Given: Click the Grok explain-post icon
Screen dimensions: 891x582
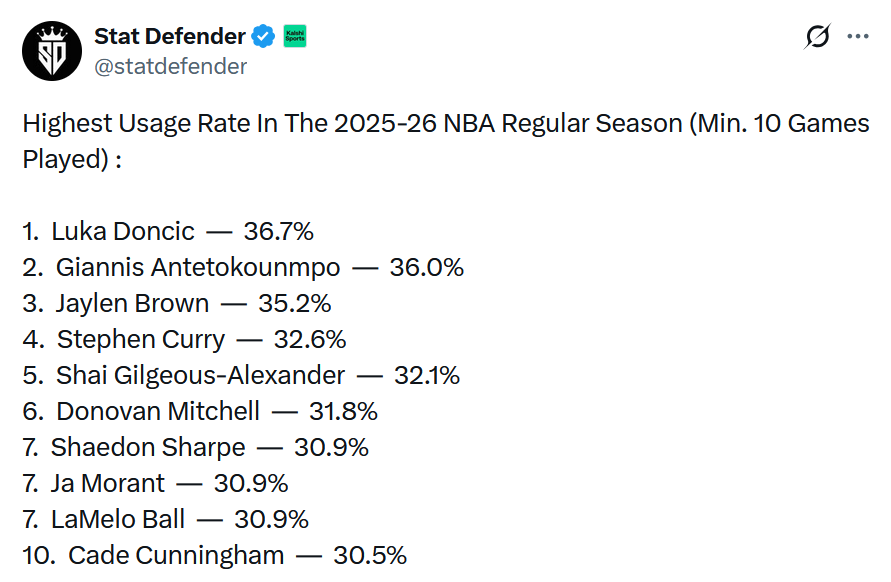Looking at the screenshot, I should click(817, 37).
